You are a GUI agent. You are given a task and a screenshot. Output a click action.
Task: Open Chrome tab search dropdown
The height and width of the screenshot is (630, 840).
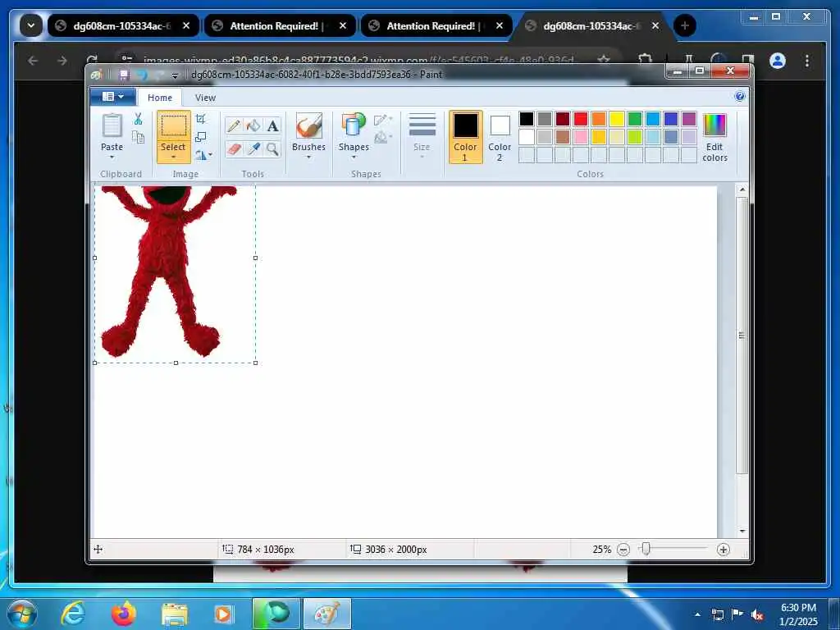31,25
